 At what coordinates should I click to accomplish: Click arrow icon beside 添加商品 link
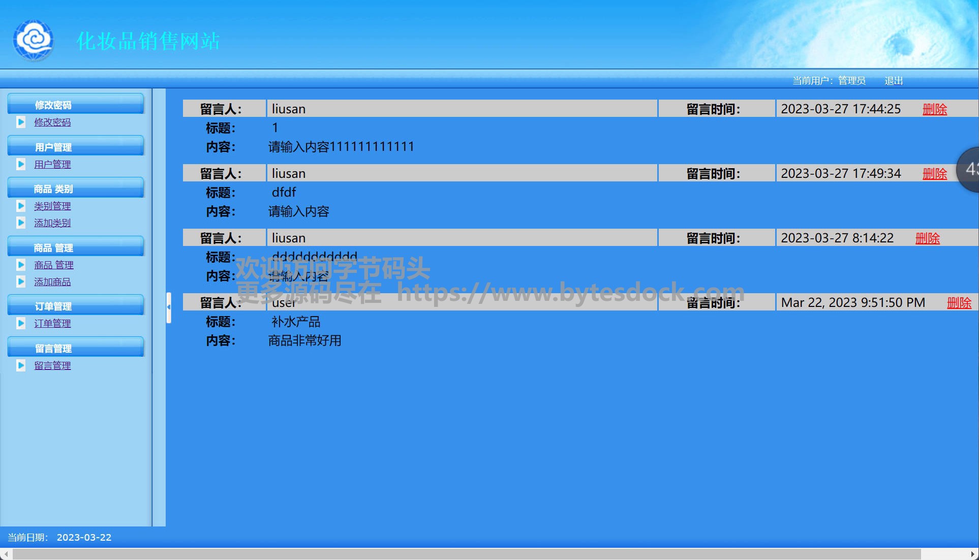click(x=21, y=282)
